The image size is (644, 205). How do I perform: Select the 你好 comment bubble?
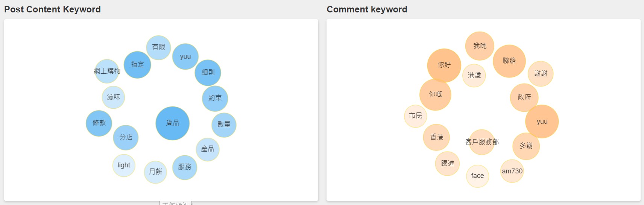tap(444, 65)
